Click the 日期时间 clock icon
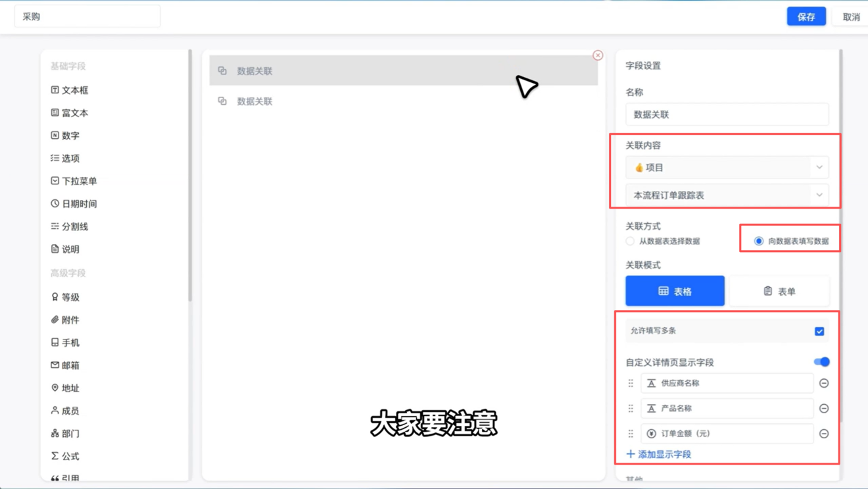 coord(55,204)
